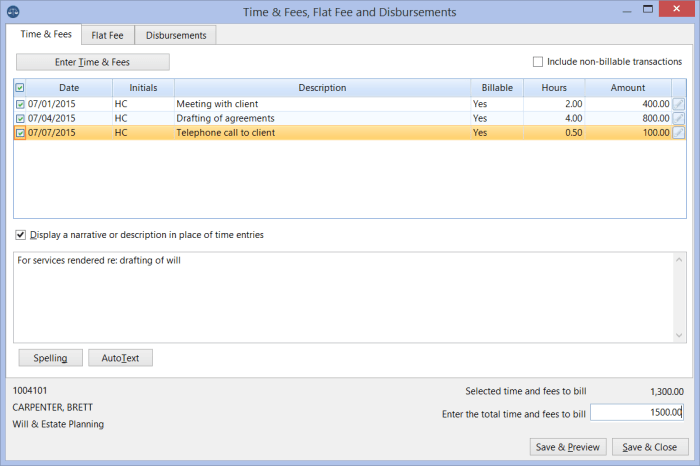Switch to the Flat Fee tab

pyautogui.click(x=107, y=35)
